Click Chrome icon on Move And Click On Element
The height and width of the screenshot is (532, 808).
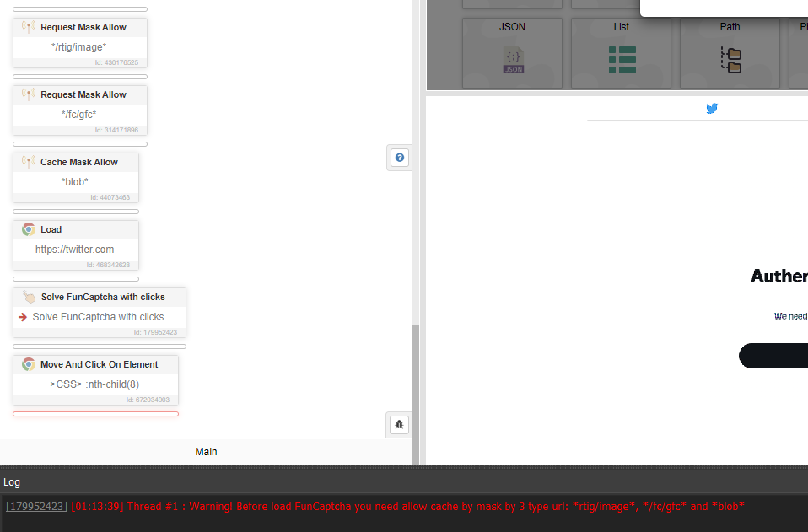pos(29,364)
